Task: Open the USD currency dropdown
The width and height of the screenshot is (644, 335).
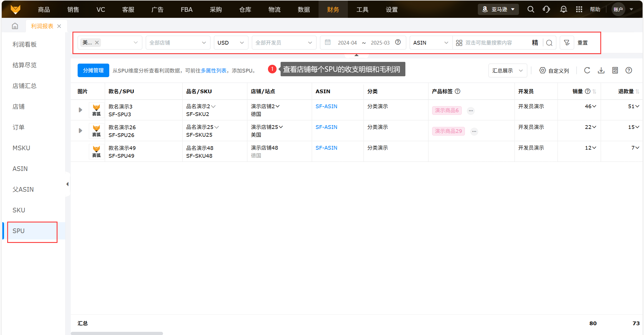Action: pyautogui.click(x=231, y=43)
